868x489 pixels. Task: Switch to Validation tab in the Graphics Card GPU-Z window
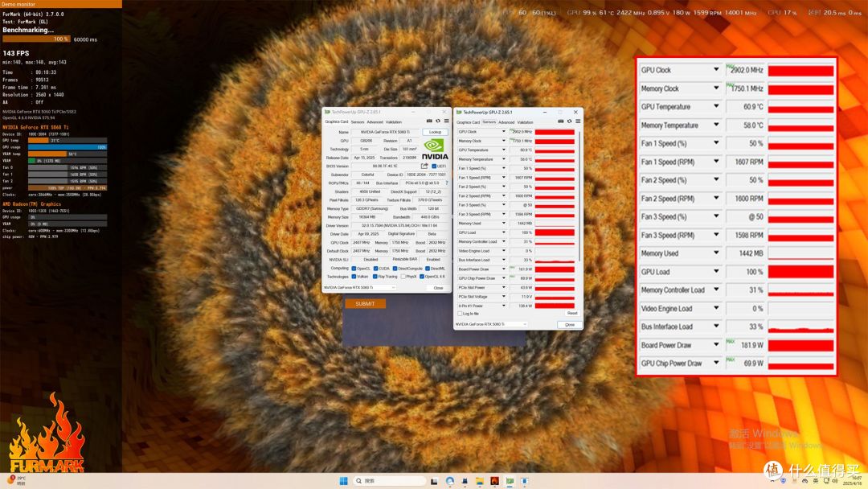click(394, 121)
